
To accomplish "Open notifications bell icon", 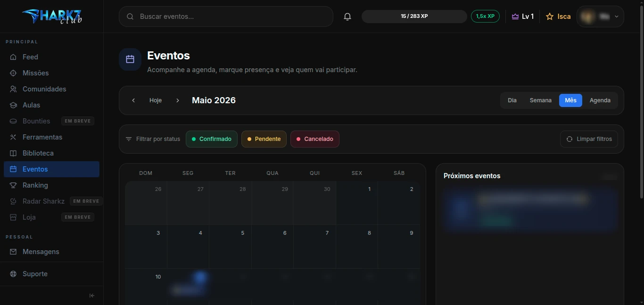I will pyautogui.click(x=347, y=16).
